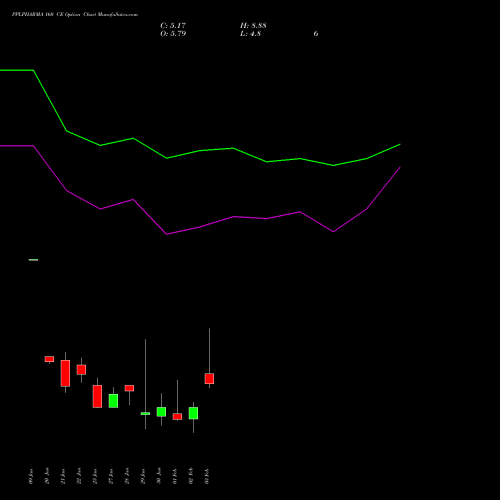Viewport: 500px width, 500px height.
Task: Click the 22 Jan date label
Action: coord(79,476)
